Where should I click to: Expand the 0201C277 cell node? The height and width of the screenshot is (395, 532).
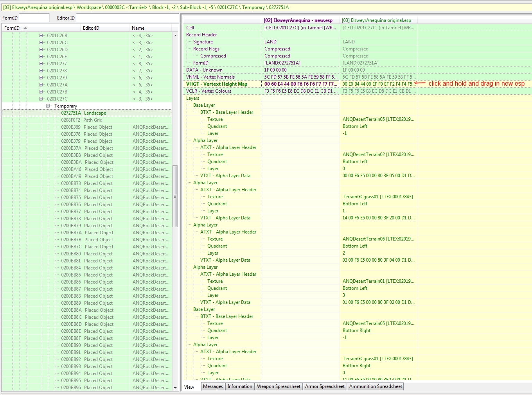click(41, 64)
